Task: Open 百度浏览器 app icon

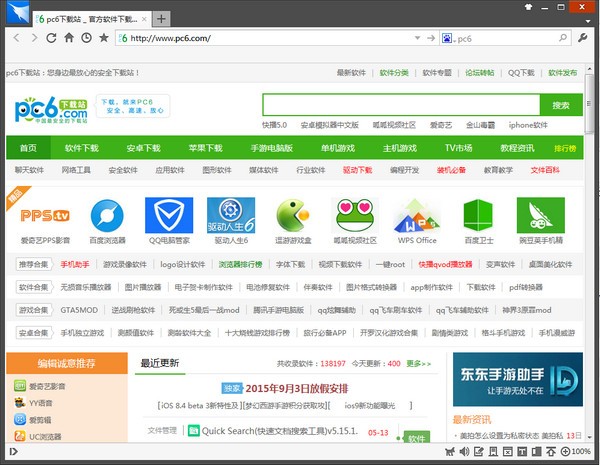Action: pos(107,215)
